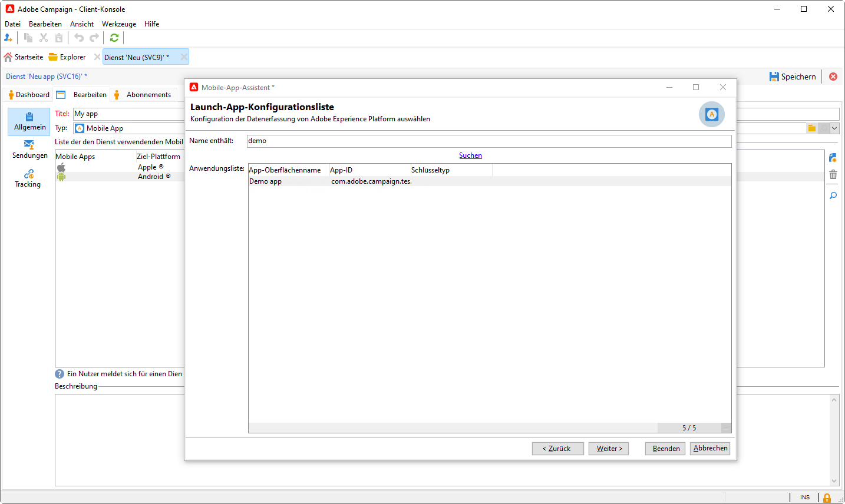Viewport: 845px width, 504px height.
Task: Click the folder icon in the Typ field
Action: [812, 128]
